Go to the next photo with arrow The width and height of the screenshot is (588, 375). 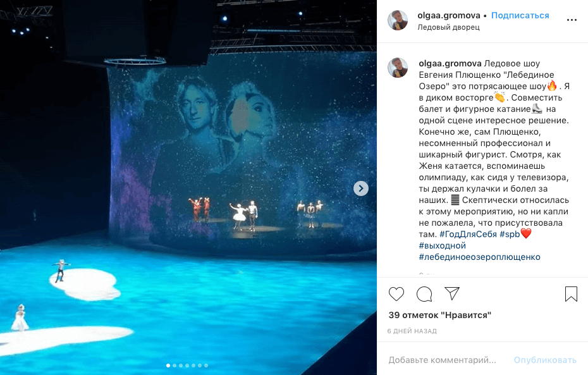[361, 188]
